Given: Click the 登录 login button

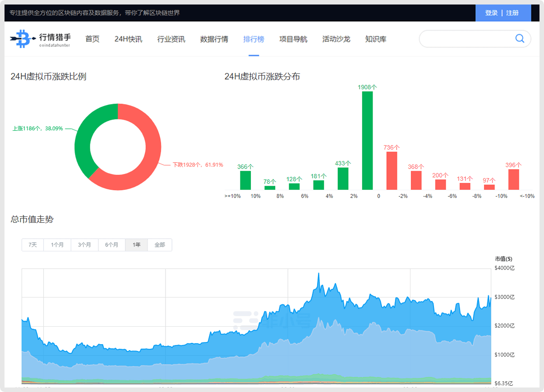Looking at the screenshot, I should coord(491,13).
